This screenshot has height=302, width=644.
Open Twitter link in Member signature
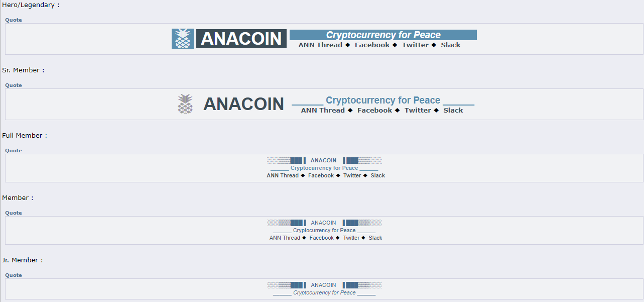351,238
